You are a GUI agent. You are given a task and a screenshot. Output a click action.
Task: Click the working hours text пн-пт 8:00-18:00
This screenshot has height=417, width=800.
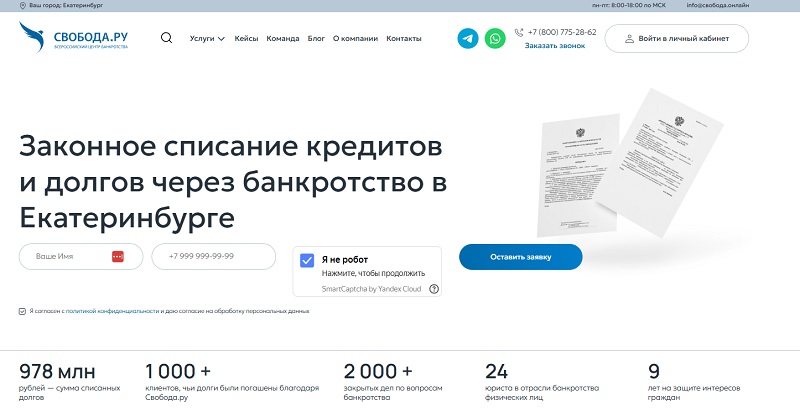pyautogui.click(x=629, y=5)
